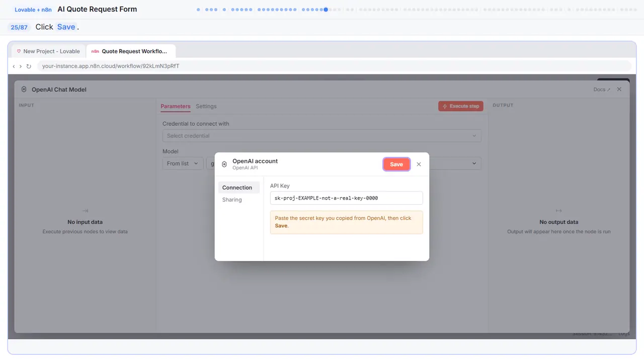Open the Docs link in node panel

coord(602,89)
